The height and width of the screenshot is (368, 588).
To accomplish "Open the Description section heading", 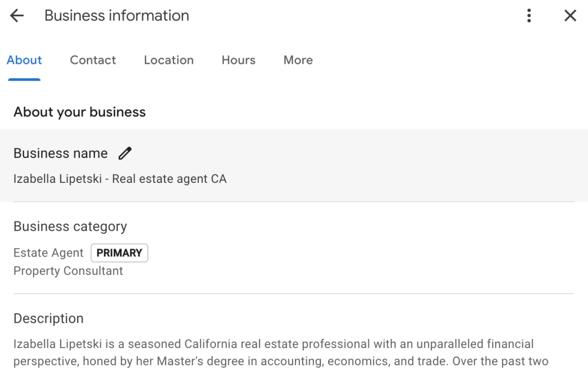I will point(48,319).
